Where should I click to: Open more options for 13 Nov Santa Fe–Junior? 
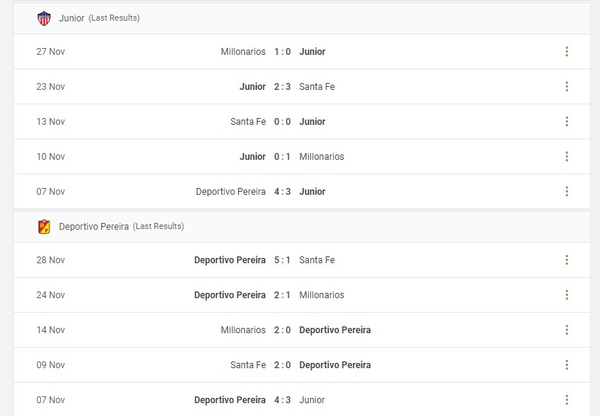(x=566, y=122)
